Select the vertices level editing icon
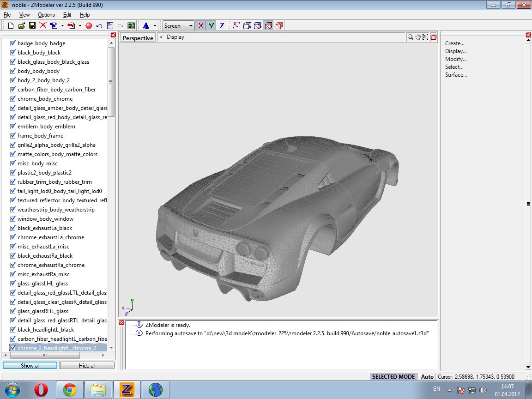The image size is (532, 399). pyautogui.click(x=236, y=26)
